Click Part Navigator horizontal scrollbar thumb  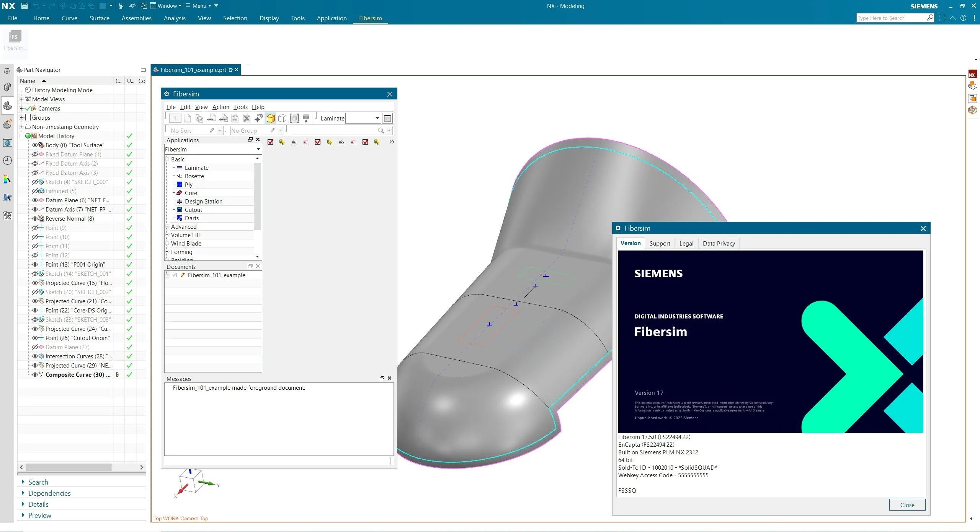click(x=69, y=467)
